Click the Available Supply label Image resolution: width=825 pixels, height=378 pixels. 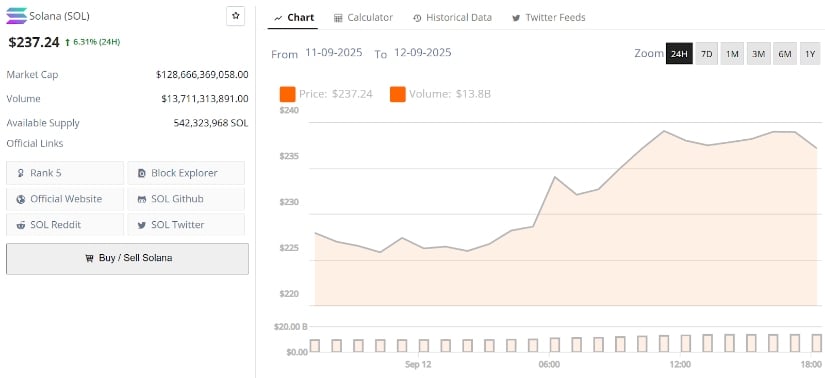click(x=43, y=123)
